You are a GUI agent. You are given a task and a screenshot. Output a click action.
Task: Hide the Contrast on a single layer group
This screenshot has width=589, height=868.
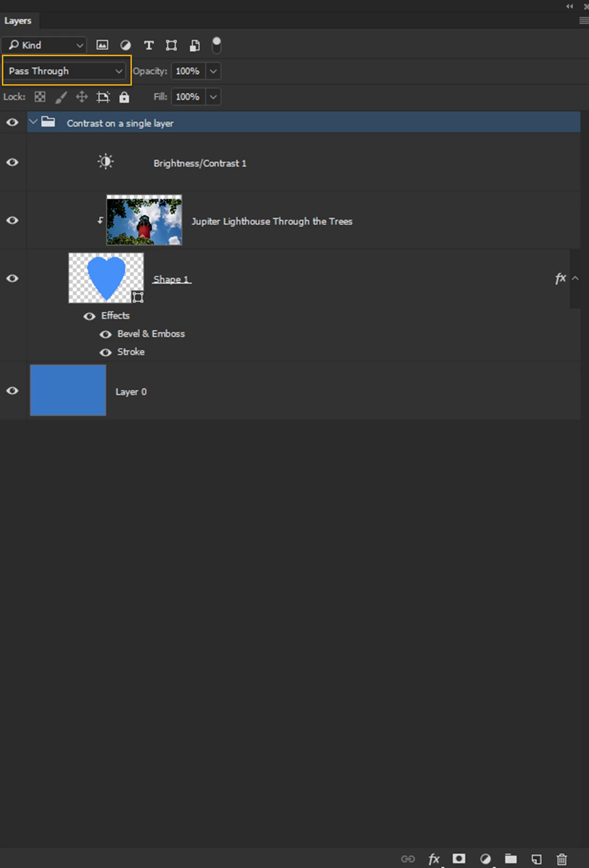pos(12,122)
